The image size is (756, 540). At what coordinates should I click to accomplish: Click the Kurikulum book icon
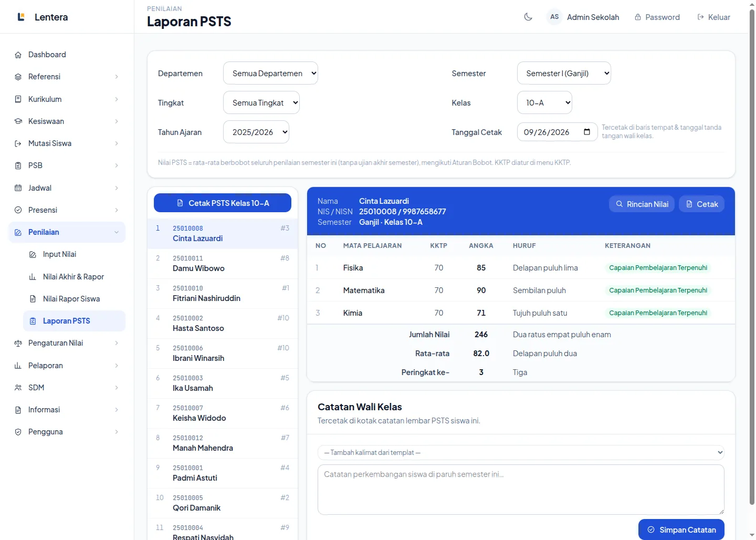(x=18, y=99)
